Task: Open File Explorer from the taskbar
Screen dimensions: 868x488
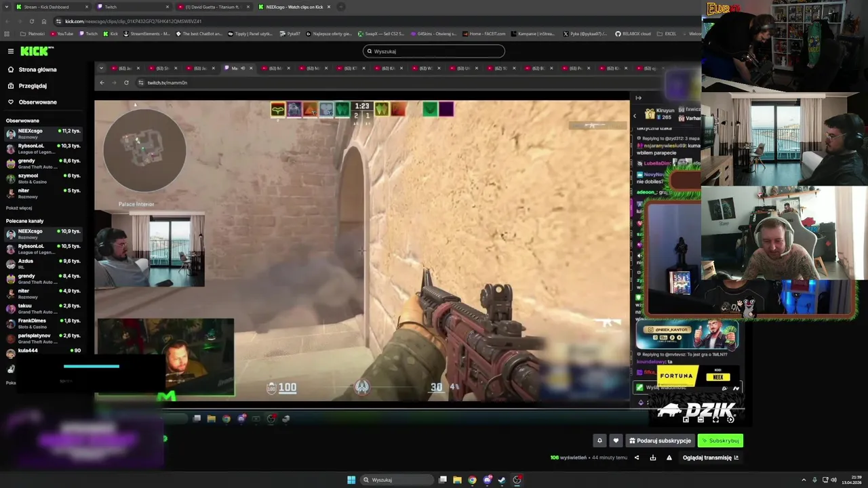Action: pos(457,480)
